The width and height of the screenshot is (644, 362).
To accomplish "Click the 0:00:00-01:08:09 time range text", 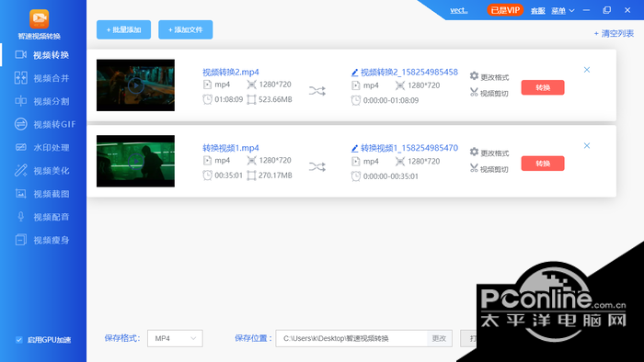I will (391, 100).
